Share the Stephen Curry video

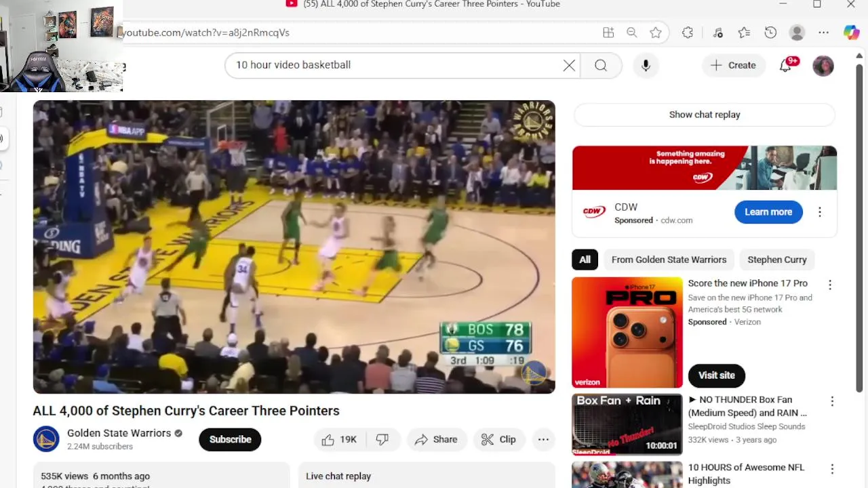[437, 440]
